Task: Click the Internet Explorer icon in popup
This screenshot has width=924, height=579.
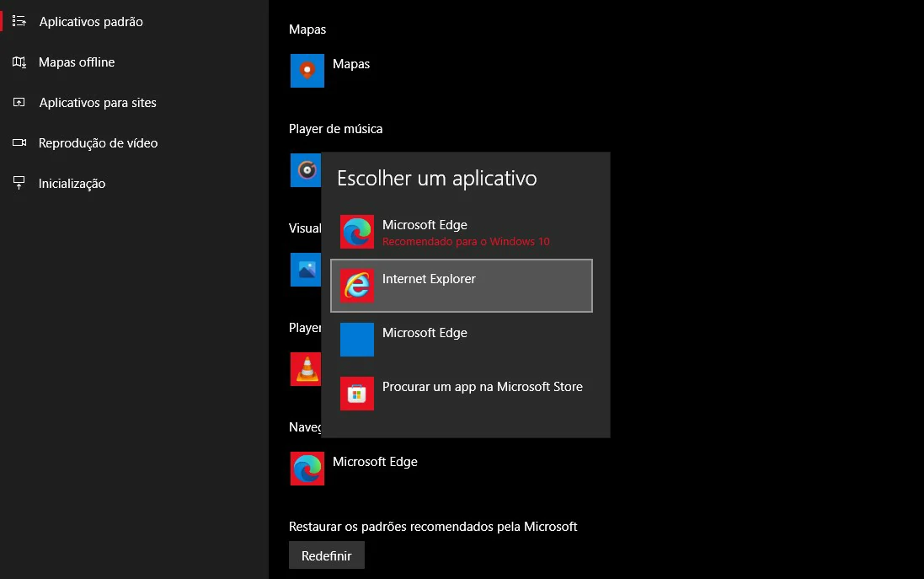Action: point(357,286)
